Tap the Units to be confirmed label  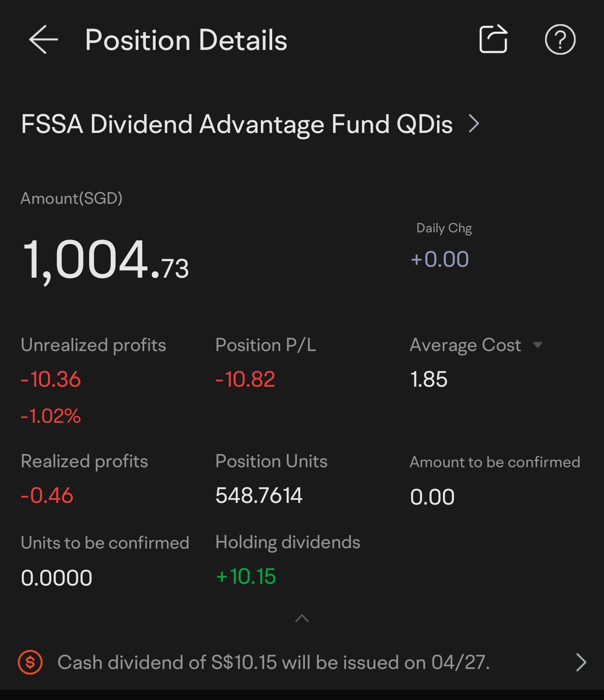105,543
